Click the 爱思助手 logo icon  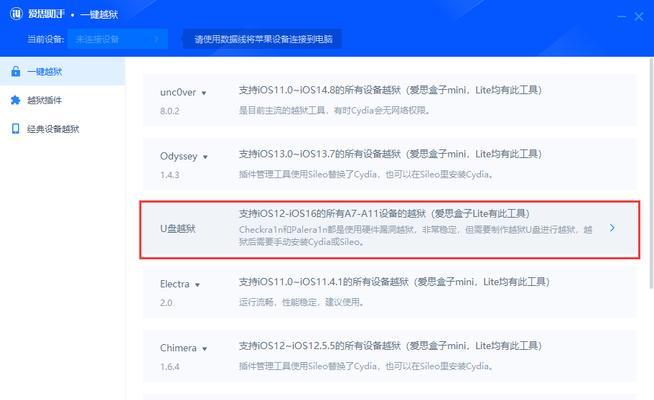pos(16,14)
